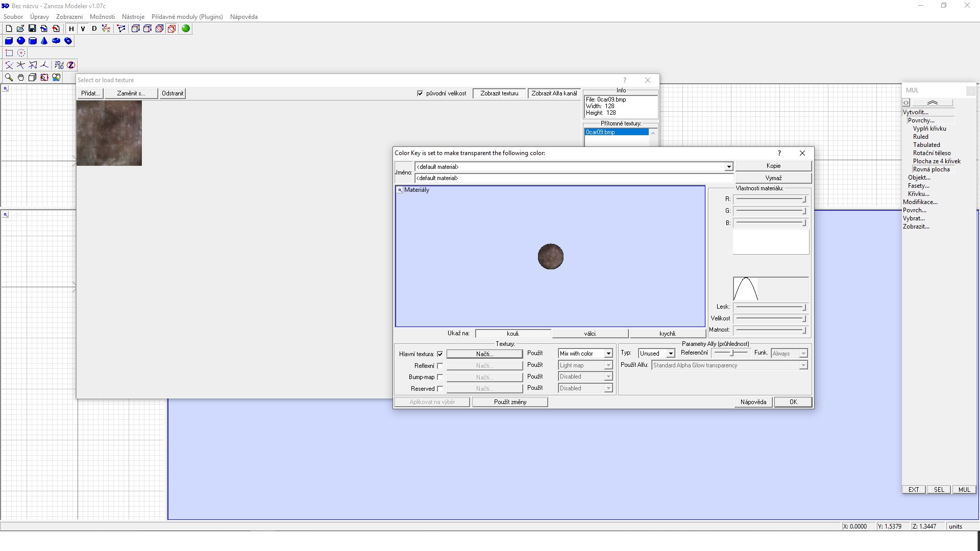
Task: Expand the Typ Unused dropdown
Action: point(671,354)
